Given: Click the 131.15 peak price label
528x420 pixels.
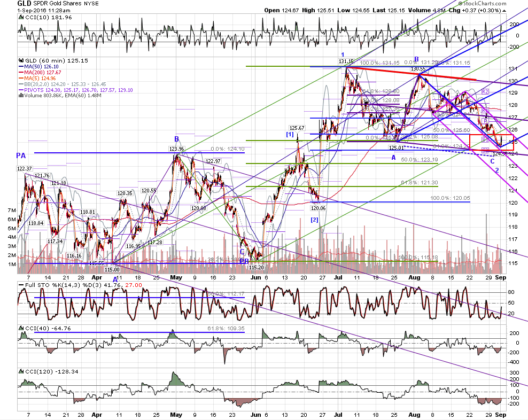Looking at the screenshot, I should pyautogui.click(x=346, y=61).
